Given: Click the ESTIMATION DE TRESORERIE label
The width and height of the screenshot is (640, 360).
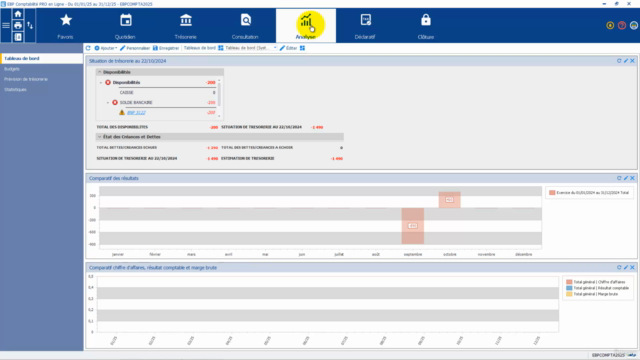Looking at the screenshot, I should pyautogui.click(x=248, y=158).
